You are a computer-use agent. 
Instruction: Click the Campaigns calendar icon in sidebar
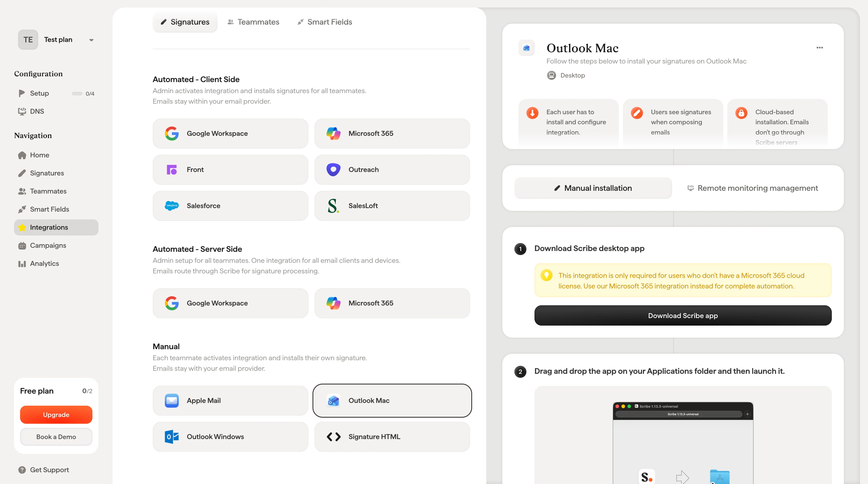pyautogui.click(x=22, y=246)
